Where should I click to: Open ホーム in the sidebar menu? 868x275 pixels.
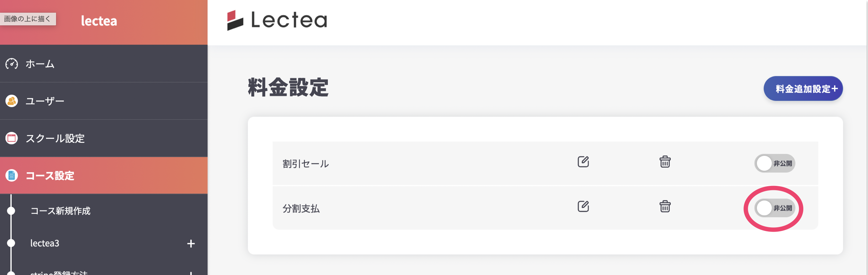point(40,64)
